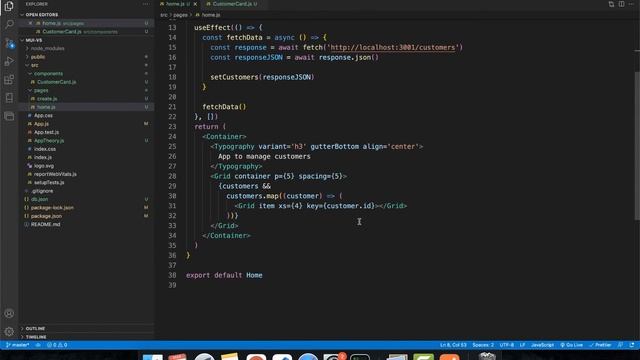Click the synchronize changes icon in status bar

pyautogui.click(x=38, y=345)
